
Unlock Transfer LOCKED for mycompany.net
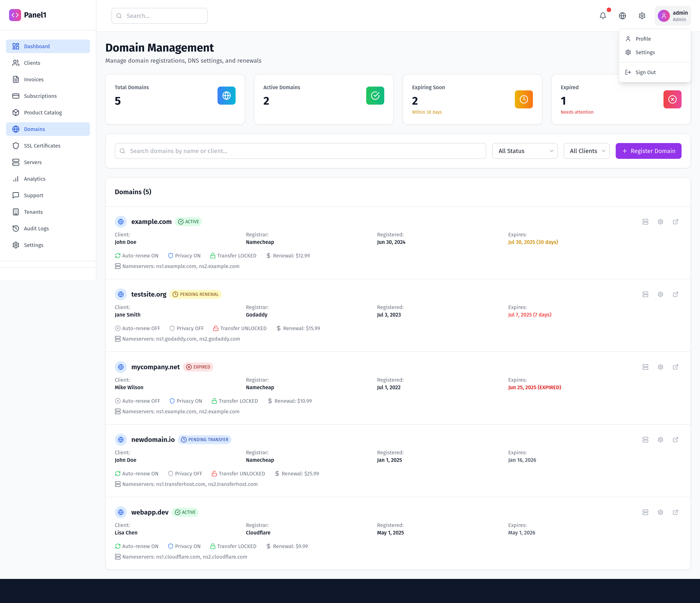[x=234, y=401]
